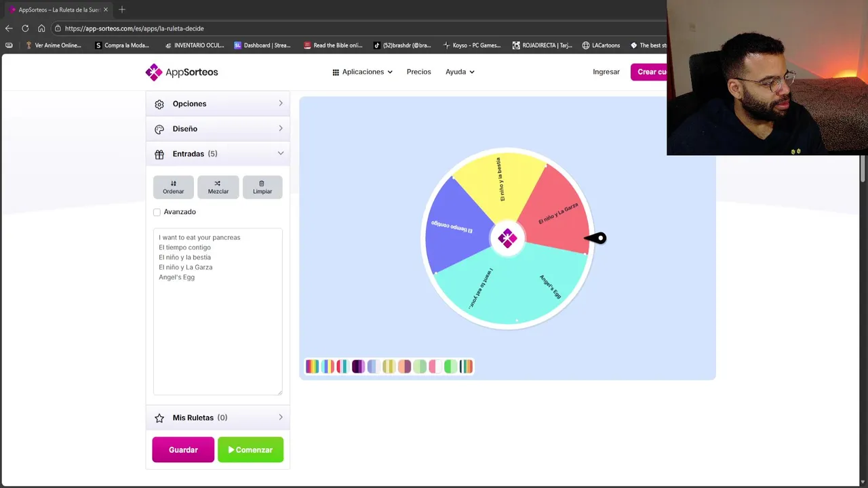This screenshot has height=488, width=868.
Task: Go back with the browser back arrow
Action: coord(9,28)
